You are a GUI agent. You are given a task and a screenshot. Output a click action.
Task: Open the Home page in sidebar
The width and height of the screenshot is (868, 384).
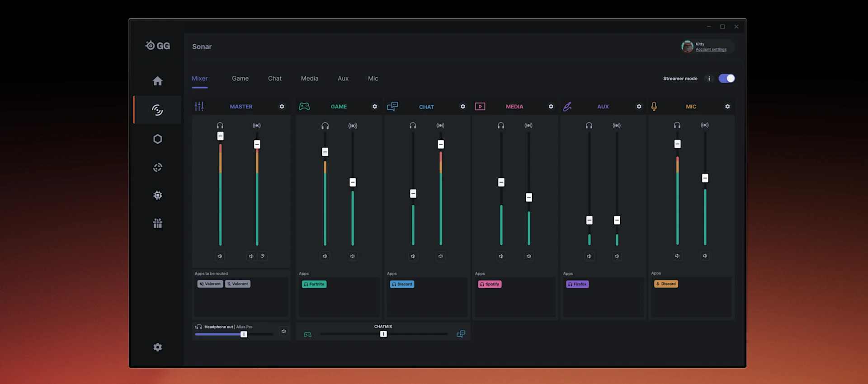pyautogui.click(x=157, y=81)
